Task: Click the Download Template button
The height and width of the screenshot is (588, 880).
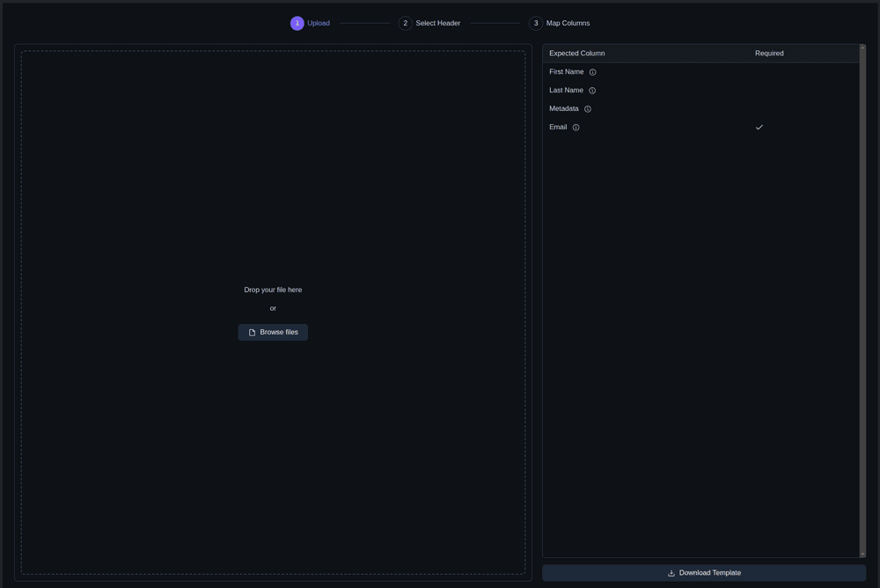Action: [704, 573]
